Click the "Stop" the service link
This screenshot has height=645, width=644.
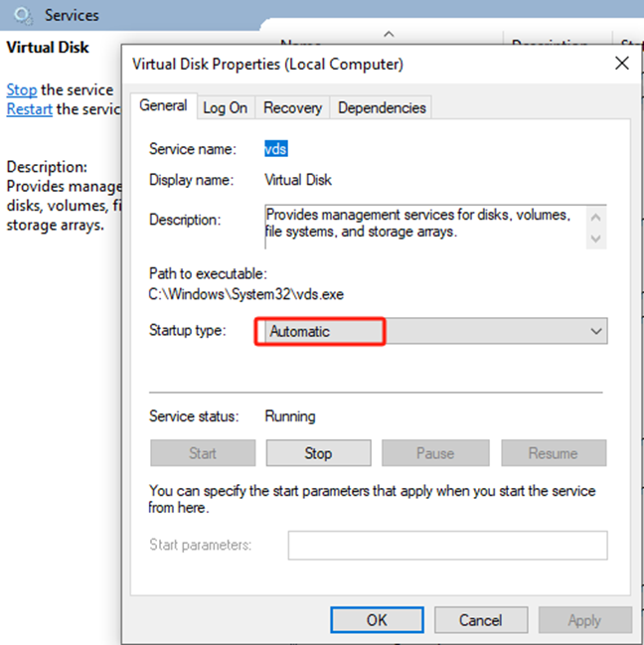pos(21,89)
